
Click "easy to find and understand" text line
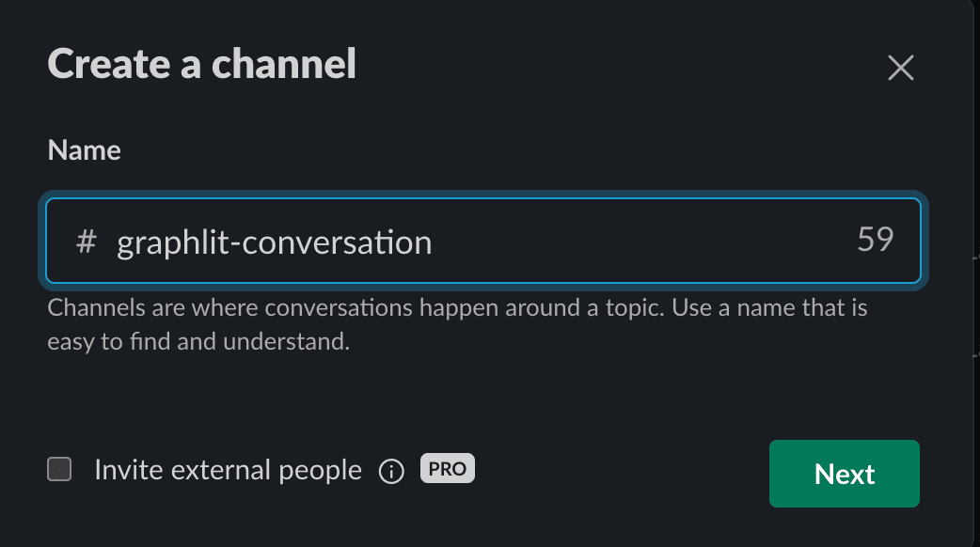tap(198, 342)
